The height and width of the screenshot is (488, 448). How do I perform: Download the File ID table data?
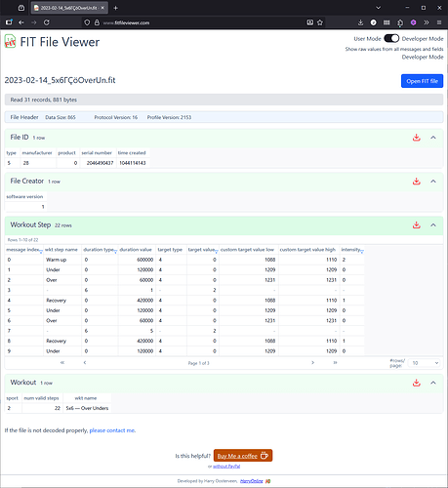[416, 138]
